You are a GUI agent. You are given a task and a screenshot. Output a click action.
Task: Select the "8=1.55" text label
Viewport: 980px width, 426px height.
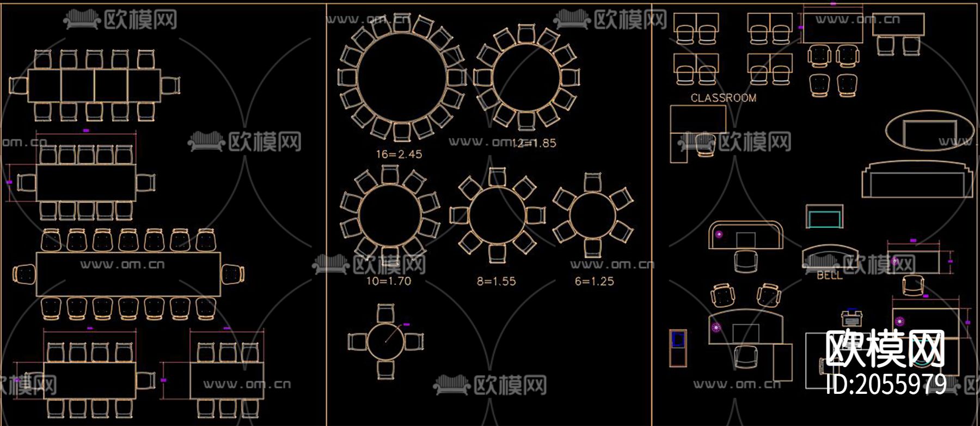pos(497,282)
